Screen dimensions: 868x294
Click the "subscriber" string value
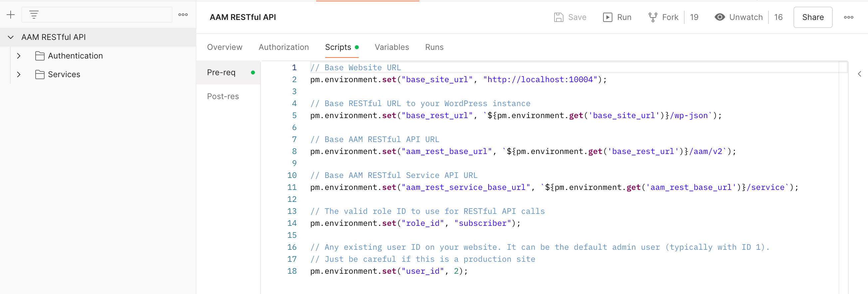[483, 223]
